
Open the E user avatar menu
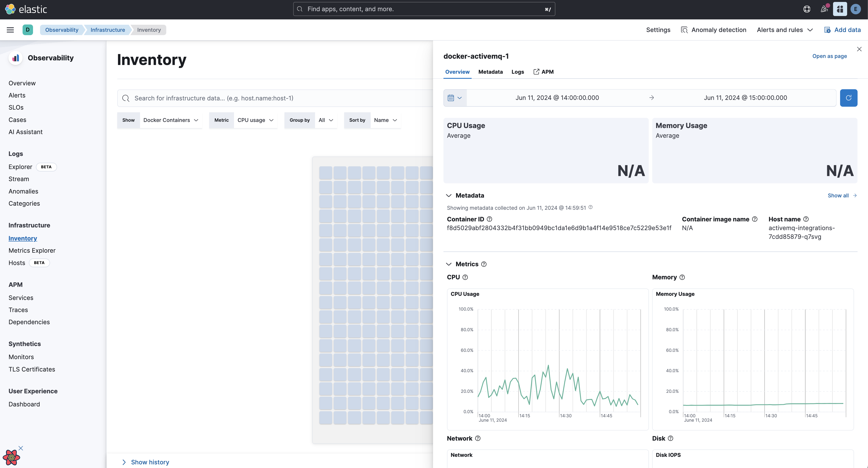point(856,9)
